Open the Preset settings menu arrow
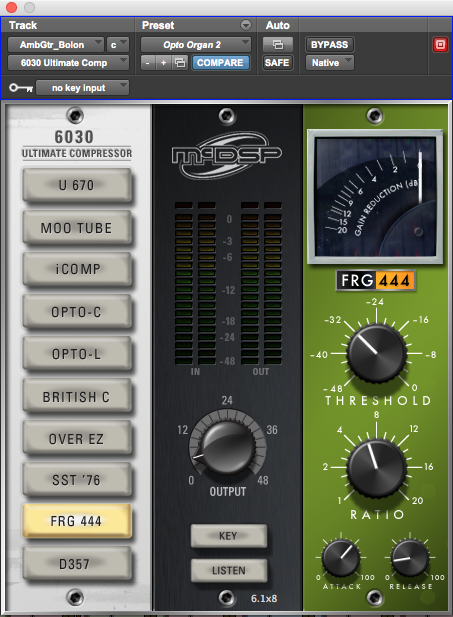 (x=246, y=25)
